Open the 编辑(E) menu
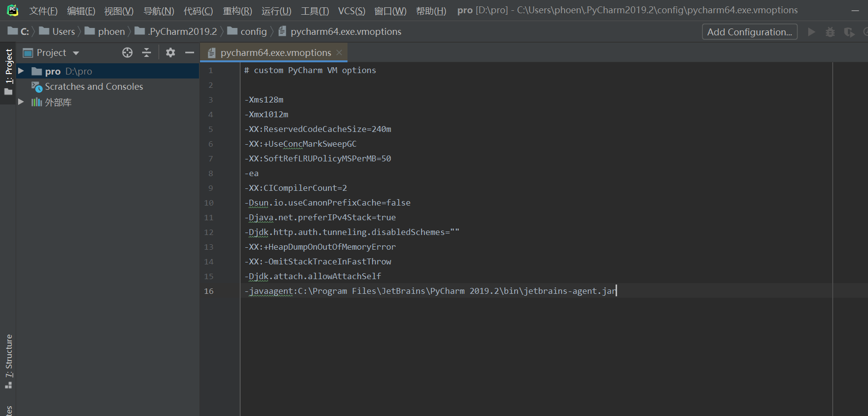The image size is (868, 416). click(81, 11)
